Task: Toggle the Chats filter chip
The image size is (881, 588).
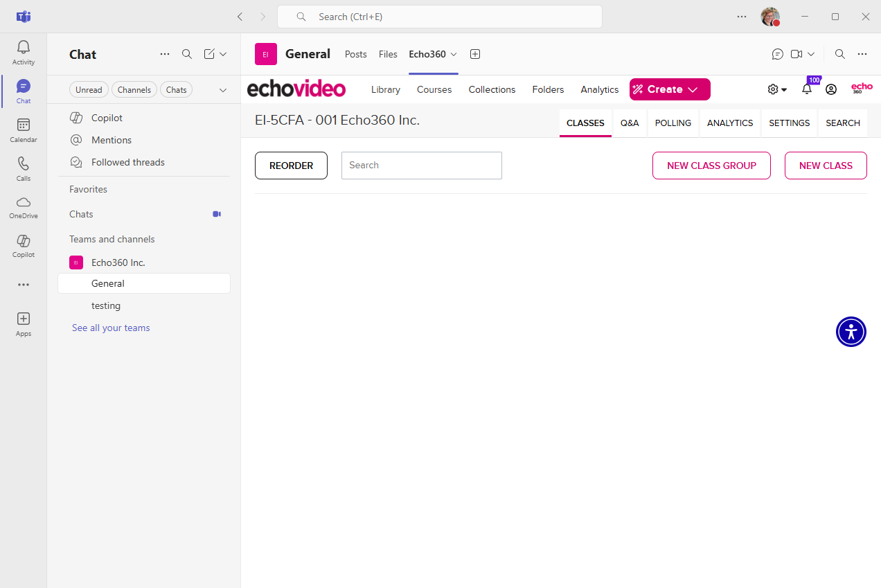Action: point(177,89)
